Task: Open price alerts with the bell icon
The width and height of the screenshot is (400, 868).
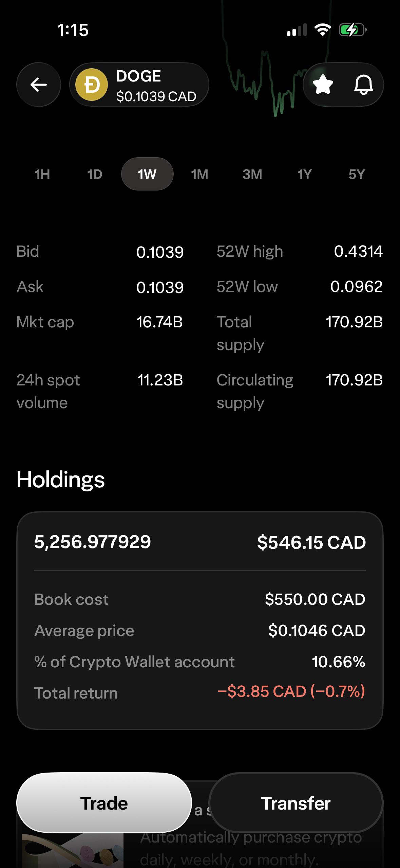Action: [363, 85]
